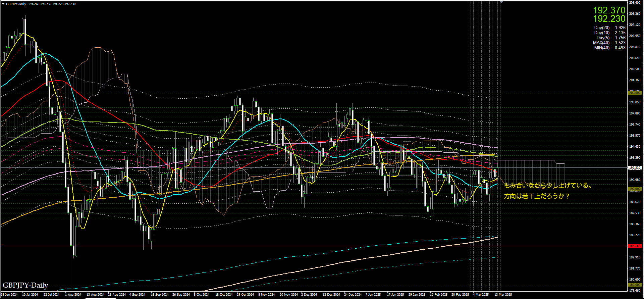This screenshot has height=299, width=644.
Task: Click the 28 Jun 2024 date label
Action: (9, 295)
